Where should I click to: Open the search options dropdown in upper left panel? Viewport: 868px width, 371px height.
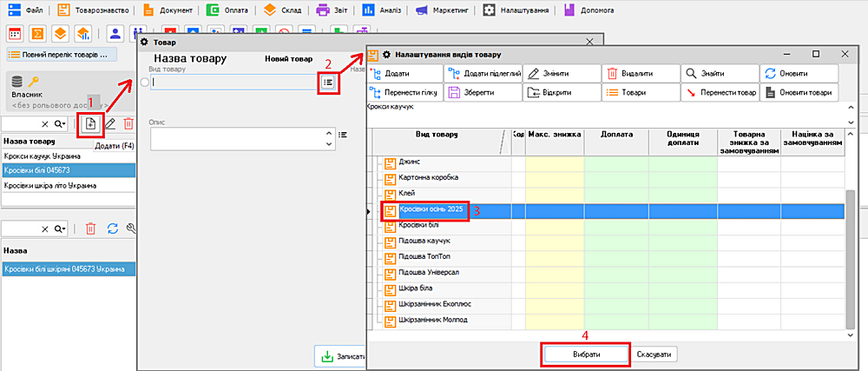pos(61,124)
